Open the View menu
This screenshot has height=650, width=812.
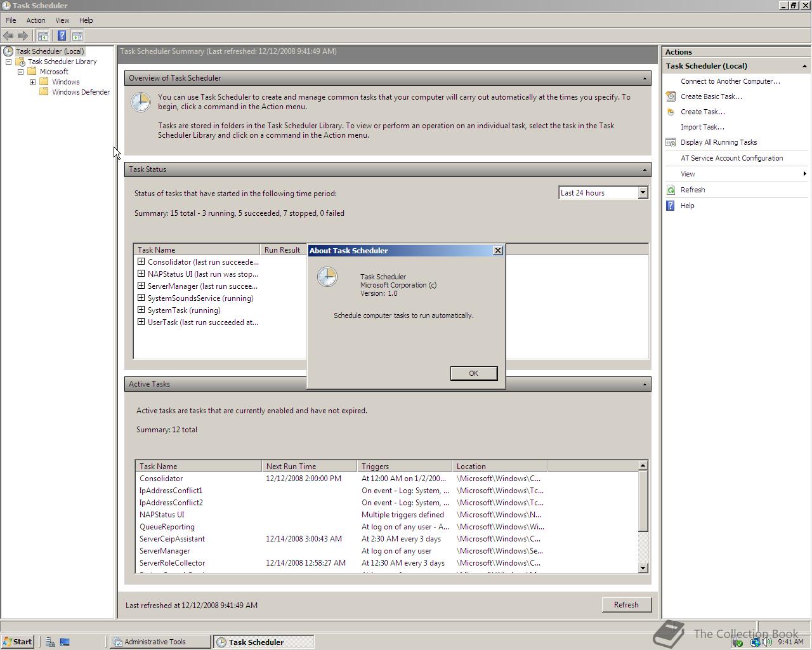click(x=62, y=20)
